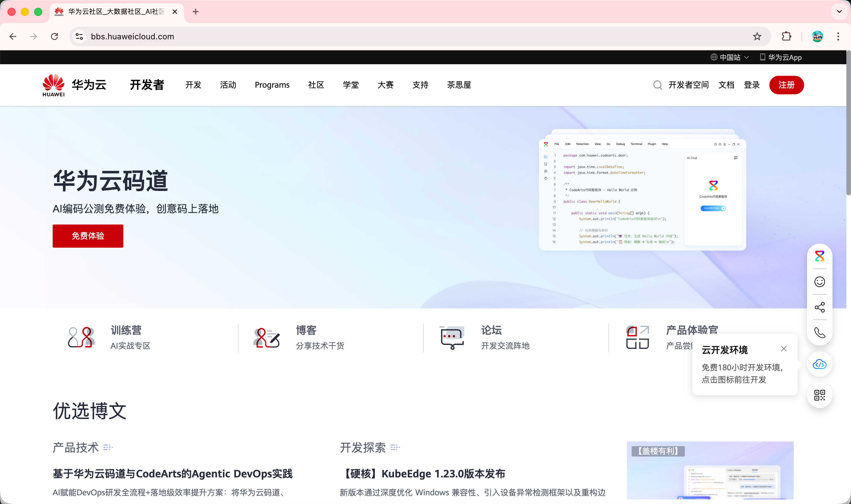Open the 社区 navigation menu item
851x504 pixels.
(316, 85)
